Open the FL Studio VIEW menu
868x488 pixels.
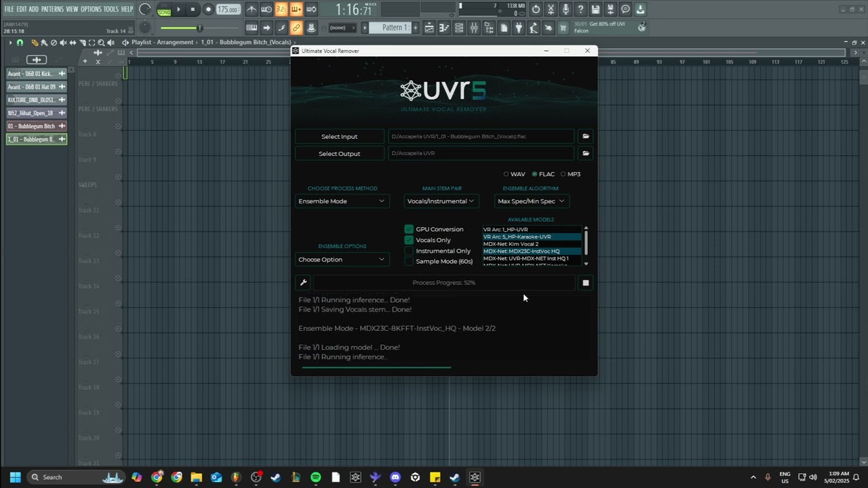(72, 9)
